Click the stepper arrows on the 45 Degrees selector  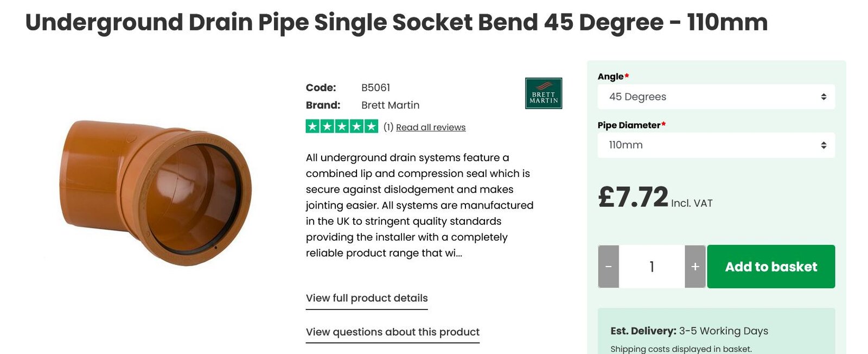823,97
